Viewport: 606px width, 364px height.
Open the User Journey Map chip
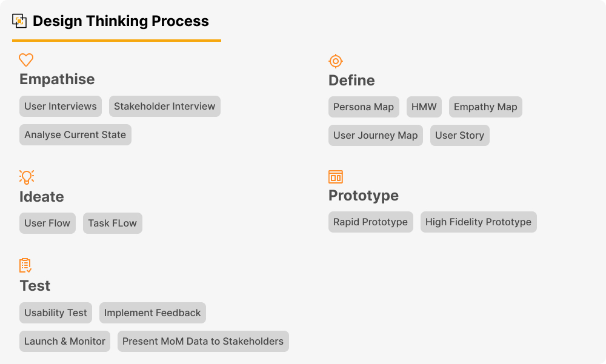tap(376, 136)
